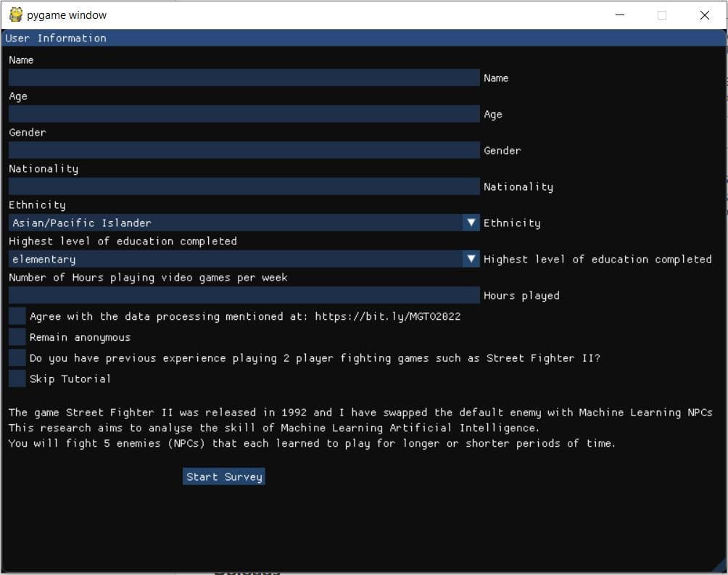Click the pygame snake icon in title bar
The width and height of the screenshot is (728, 575).
[x=16, y=15]
